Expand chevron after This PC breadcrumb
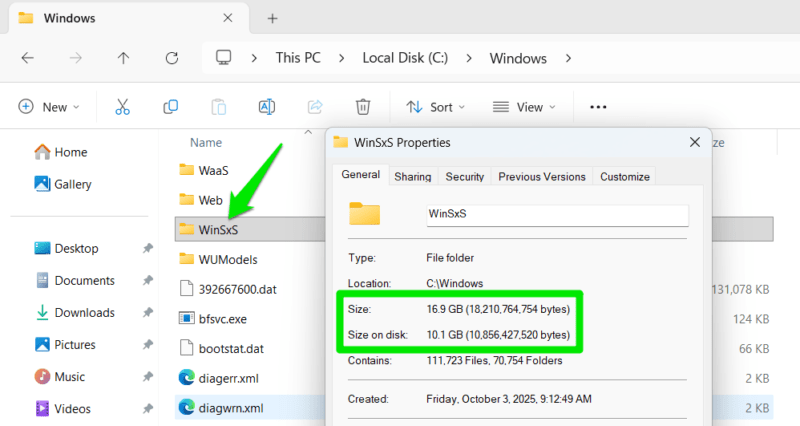 pos(341,59)
